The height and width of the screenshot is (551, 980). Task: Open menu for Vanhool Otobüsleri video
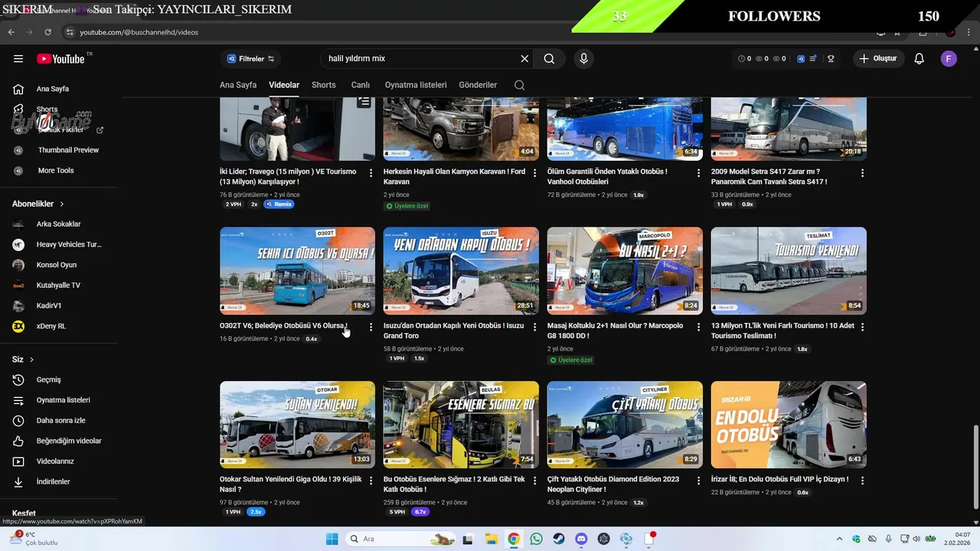[x=698, y=173]
